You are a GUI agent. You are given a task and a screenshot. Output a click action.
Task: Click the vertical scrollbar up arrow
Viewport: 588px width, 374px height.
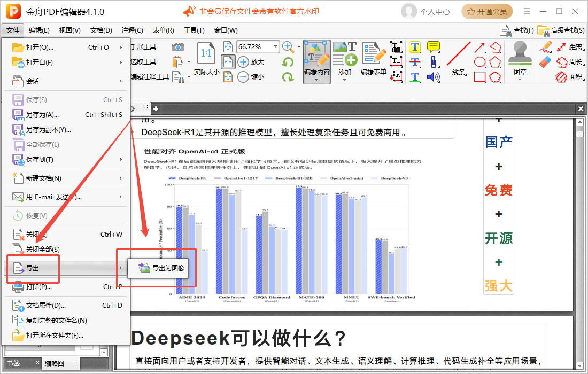[579, 122]
